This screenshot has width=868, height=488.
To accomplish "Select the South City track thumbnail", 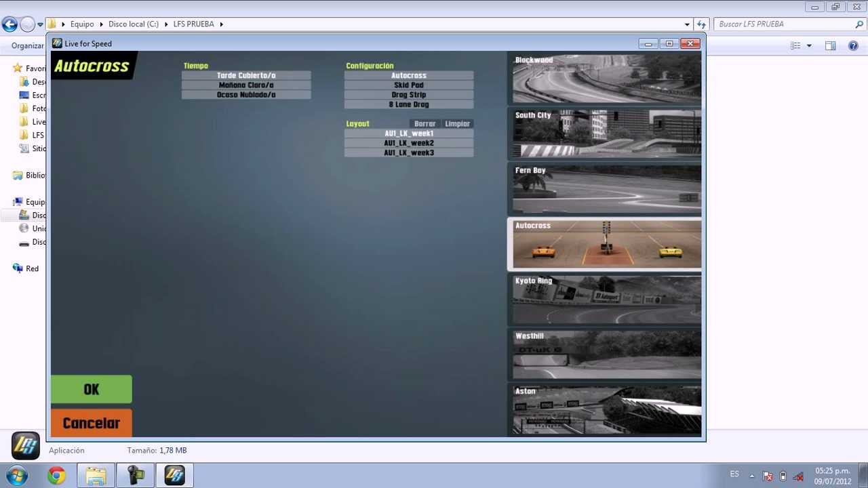I will coord(606,134).
